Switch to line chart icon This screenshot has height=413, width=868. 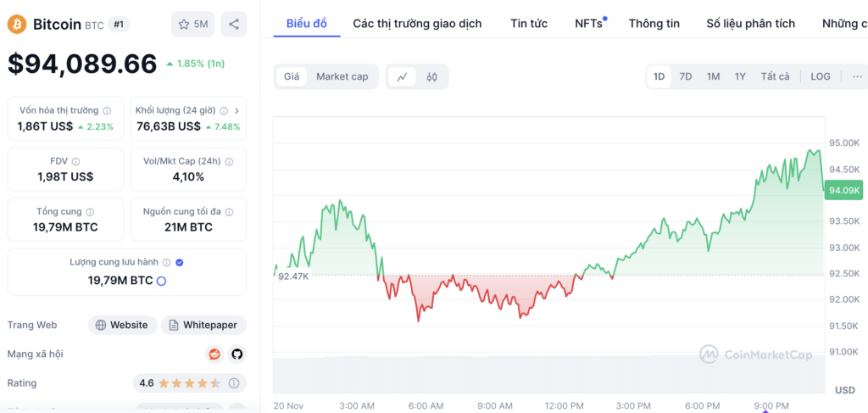point(403,76)
